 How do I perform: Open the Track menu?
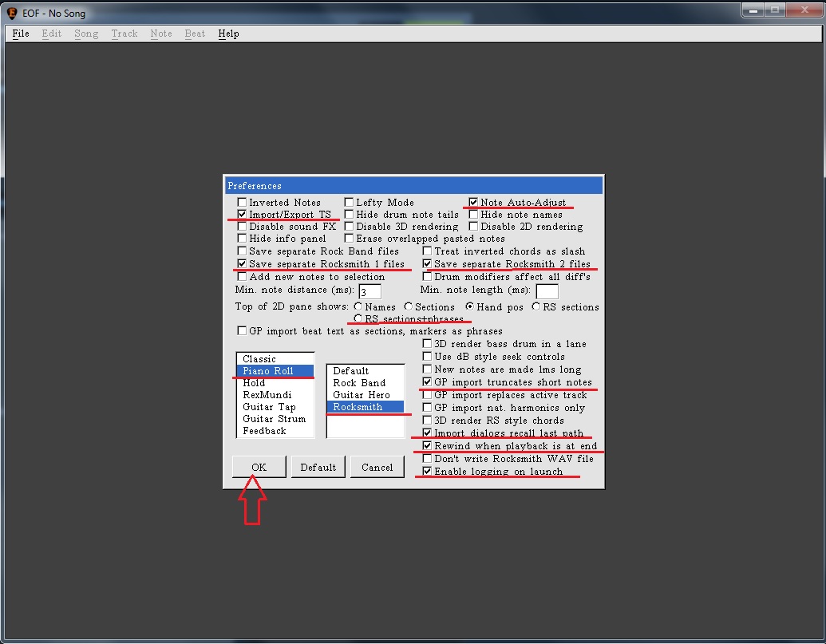(124, 34)
